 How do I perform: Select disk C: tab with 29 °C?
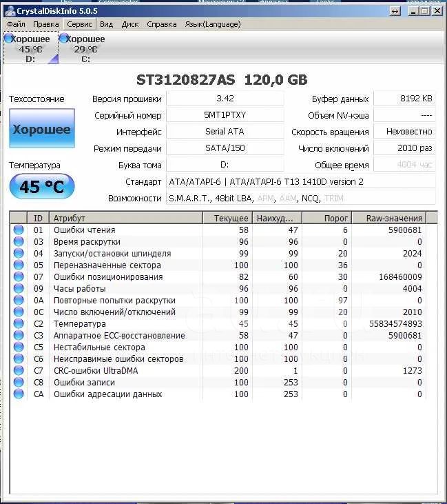(x=85, y=48)
